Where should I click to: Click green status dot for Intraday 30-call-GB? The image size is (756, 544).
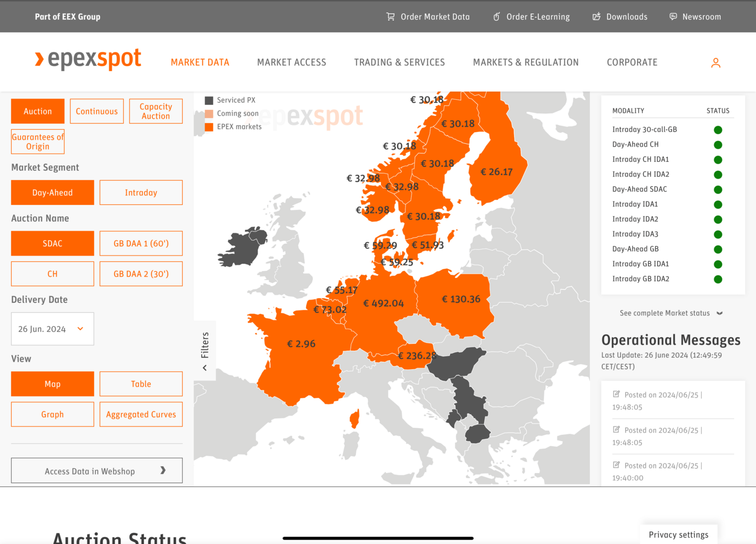pos(718,130)
